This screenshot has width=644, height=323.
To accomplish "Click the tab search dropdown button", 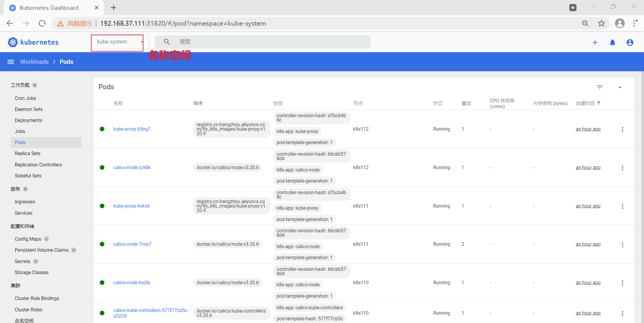I will pos(573,7).
